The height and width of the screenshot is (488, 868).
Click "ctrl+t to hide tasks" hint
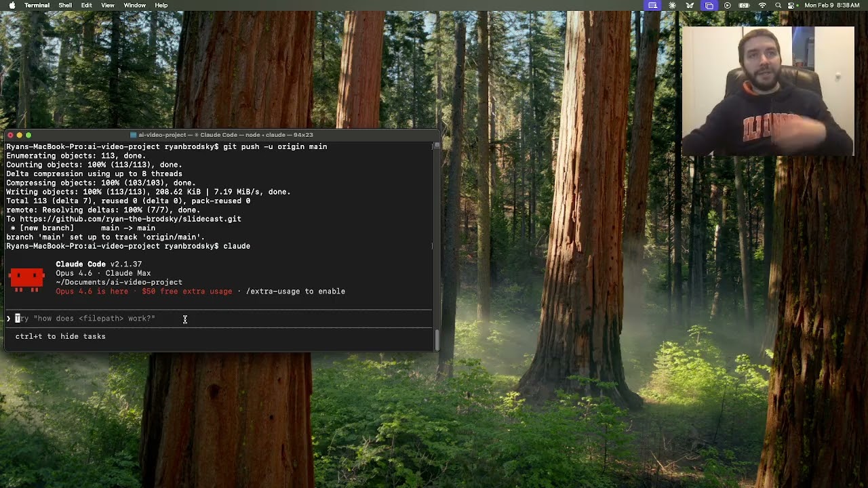tap(60, 336)
